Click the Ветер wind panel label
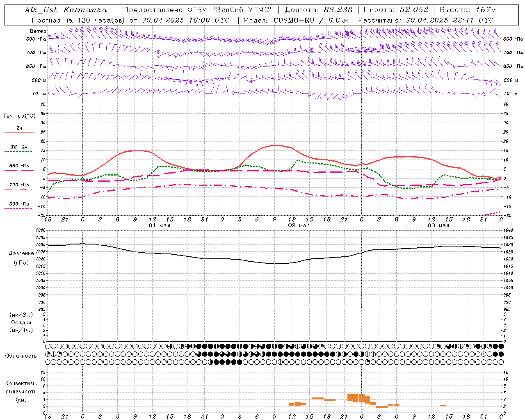 (x=38, y=31)
